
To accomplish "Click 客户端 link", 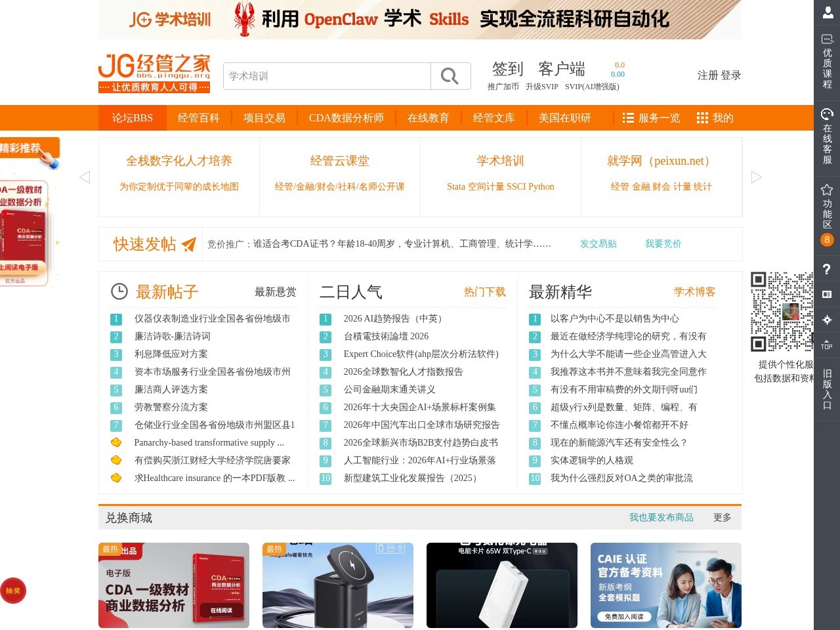I will (x=561, y=69).
